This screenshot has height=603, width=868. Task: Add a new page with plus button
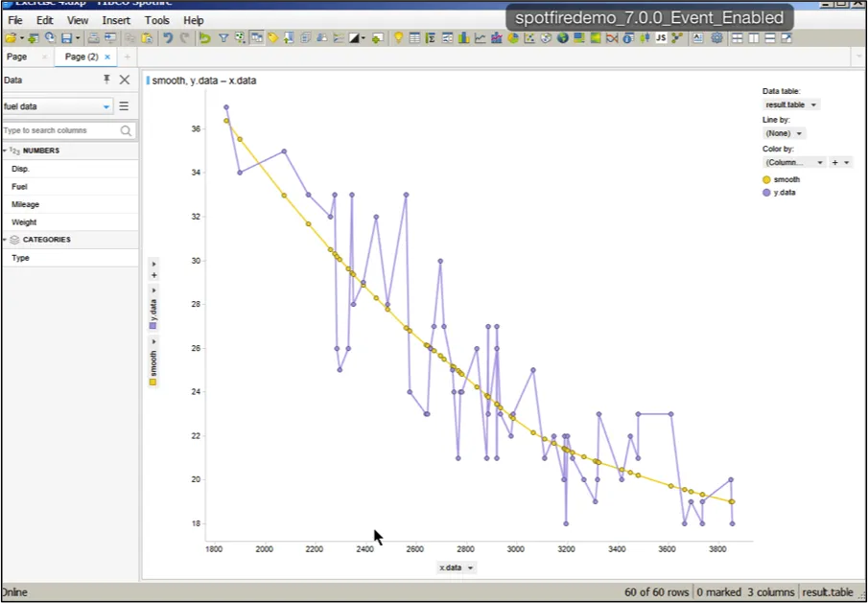[x=128, y=57]
